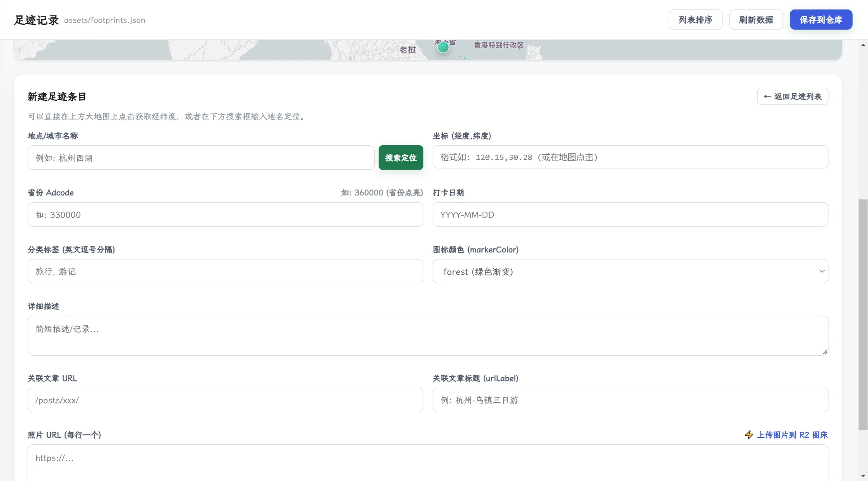The image size is (868, 481).
Task: Click the green map marker dot
Action: tap(443, 47)
